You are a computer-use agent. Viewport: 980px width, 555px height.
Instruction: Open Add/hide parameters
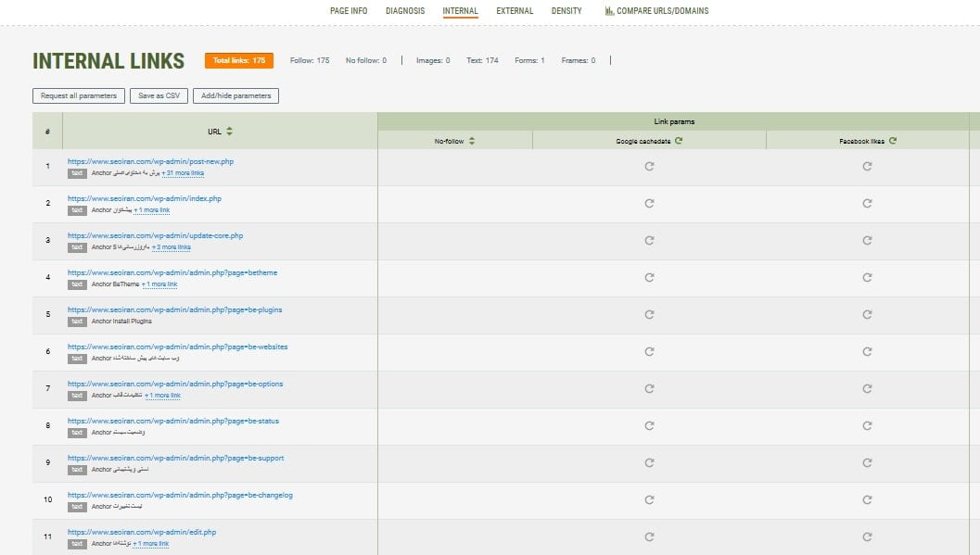pyautogui.click(x=235, y=95)
